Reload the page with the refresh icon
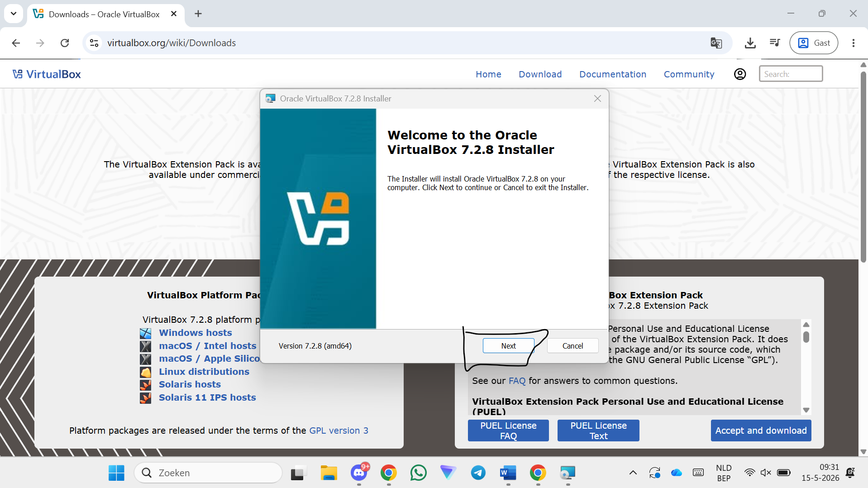 coord(65,43)
